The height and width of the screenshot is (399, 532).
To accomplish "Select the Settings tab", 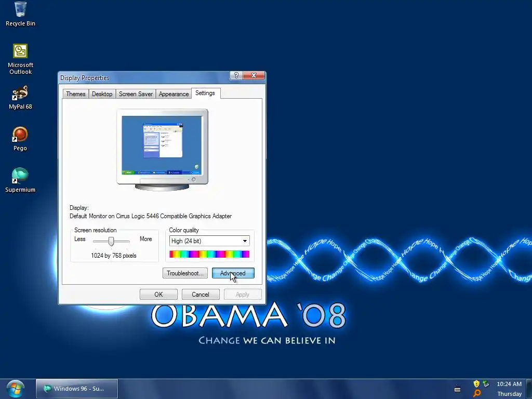I will 206,94.
